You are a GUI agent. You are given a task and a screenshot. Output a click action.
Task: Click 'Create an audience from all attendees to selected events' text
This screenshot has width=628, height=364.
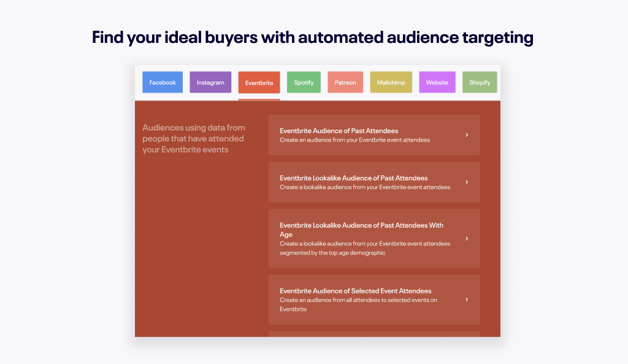pos(355,300)
